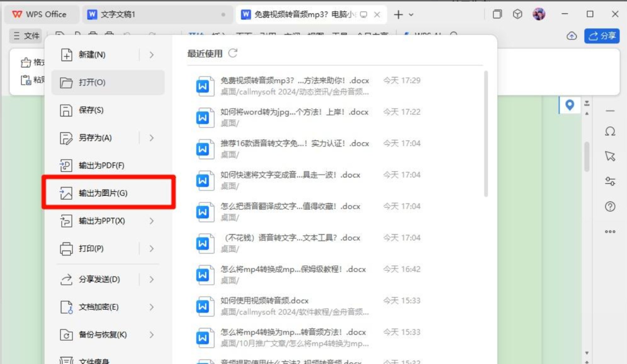This screenshot has height=364, width=627.
Task: Open recent file 如何使用视频转音频.docx
Action: (x=264, y=301)
